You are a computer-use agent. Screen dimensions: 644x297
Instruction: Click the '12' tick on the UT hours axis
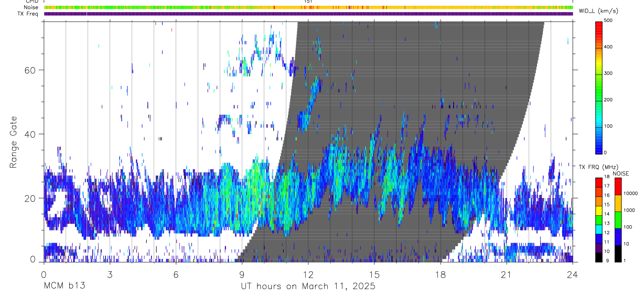[308, 274]
